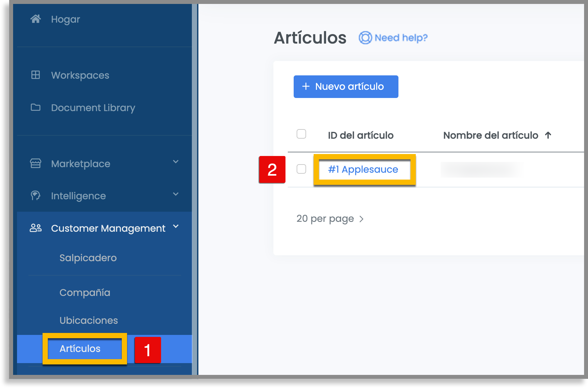Viewport: 588px width, 388px height.
Task: Open the Compañía submenu item
Action: [85, 293]
